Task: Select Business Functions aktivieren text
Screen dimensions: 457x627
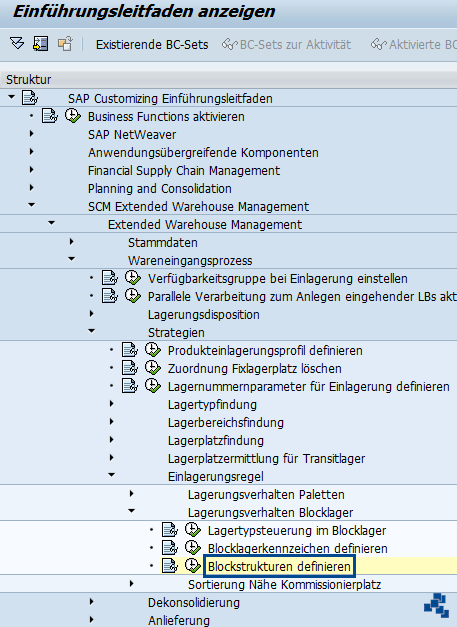Action: 166,117
